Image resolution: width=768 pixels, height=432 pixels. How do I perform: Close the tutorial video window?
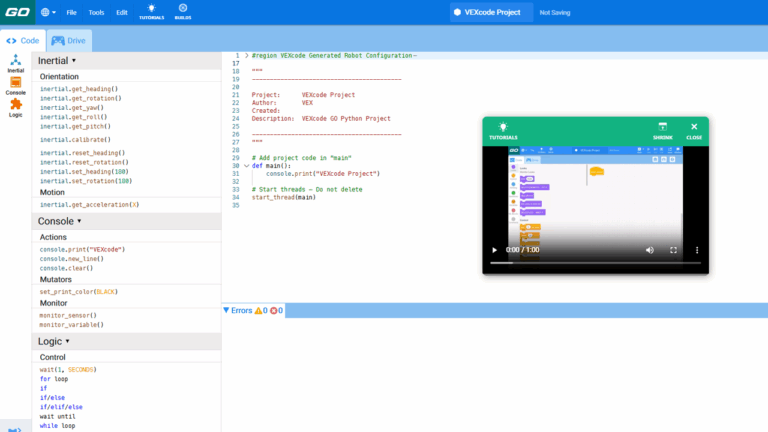tap(694, 131)
